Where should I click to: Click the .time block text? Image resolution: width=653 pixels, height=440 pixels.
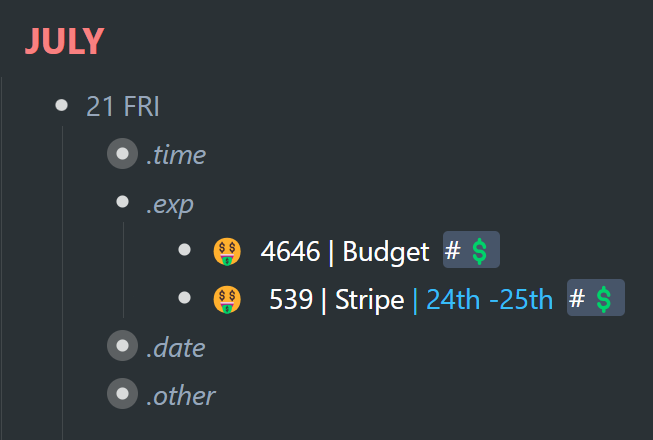click(176, 155)
